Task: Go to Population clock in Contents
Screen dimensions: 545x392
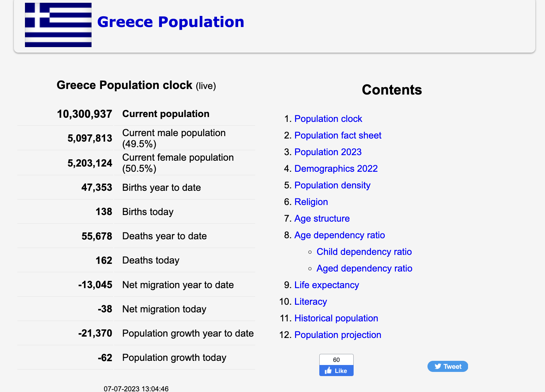Action: (328, 119)
